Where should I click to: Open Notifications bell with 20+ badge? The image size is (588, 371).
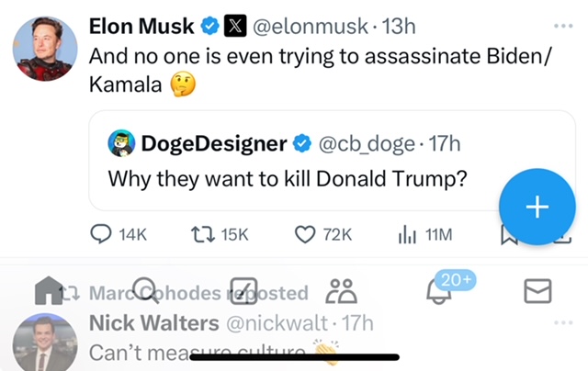tap(440, 291)
